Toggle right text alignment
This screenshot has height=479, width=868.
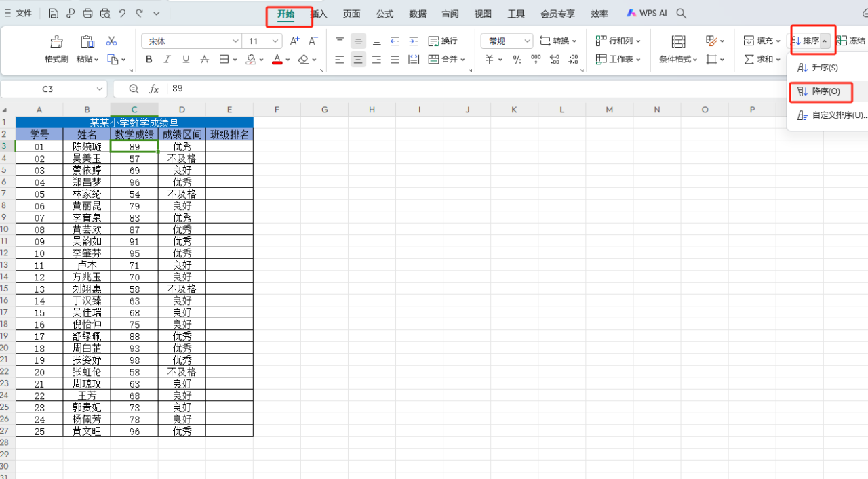376,60
